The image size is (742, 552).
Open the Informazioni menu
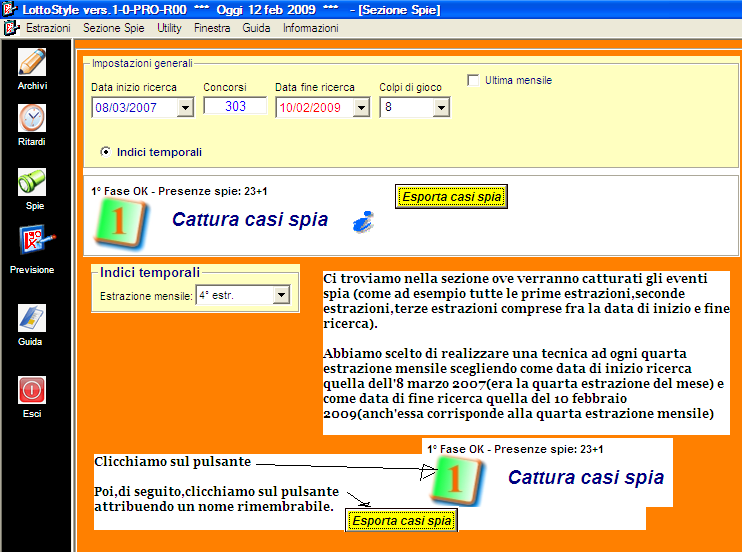click(x=310, y=28)
